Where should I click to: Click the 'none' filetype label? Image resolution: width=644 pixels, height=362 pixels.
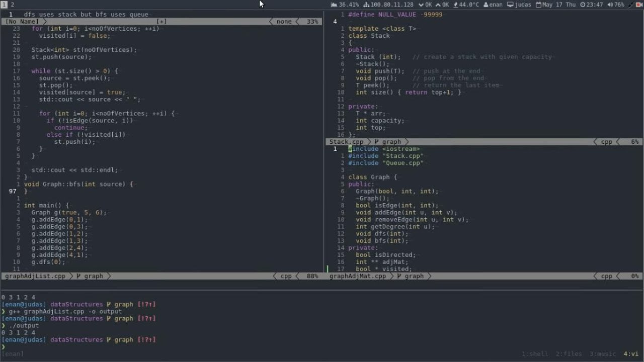pos(284,22)
